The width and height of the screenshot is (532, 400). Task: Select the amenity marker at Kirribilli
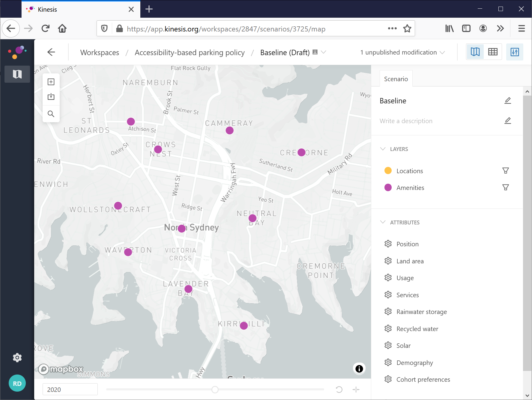(x=244, y=325)
